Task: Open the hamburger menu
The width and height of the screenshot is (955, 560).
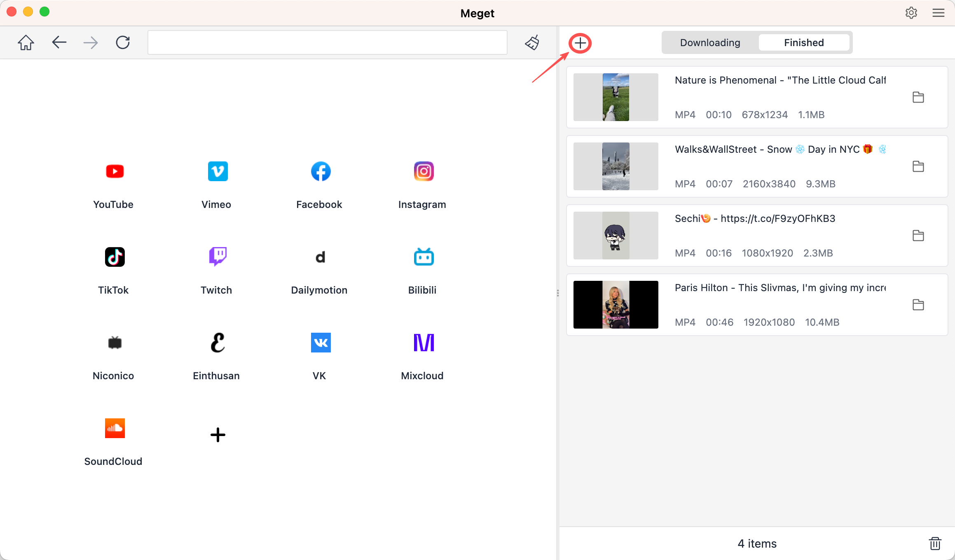Action: pyautogui.click(x=938, y=13)
